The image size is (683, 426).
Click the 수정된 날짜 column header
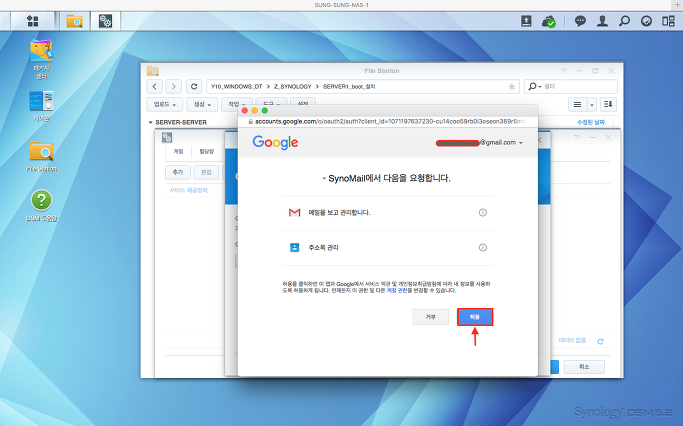(591, 122)
